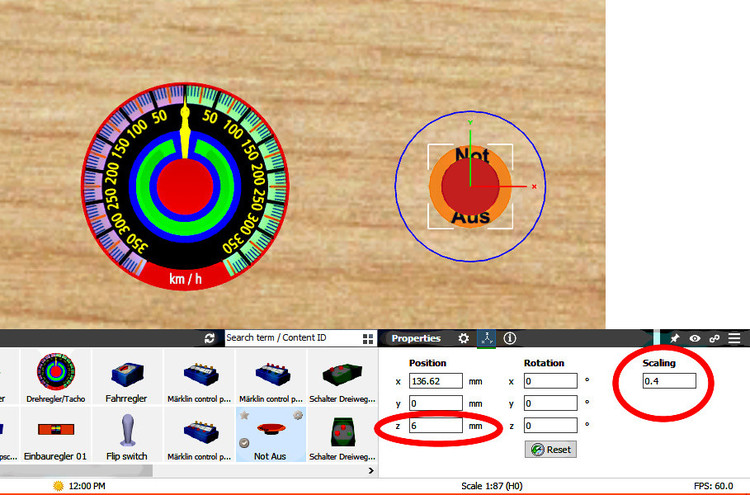Click the Scale 1:87 (H0) status text

click(492, 486)
